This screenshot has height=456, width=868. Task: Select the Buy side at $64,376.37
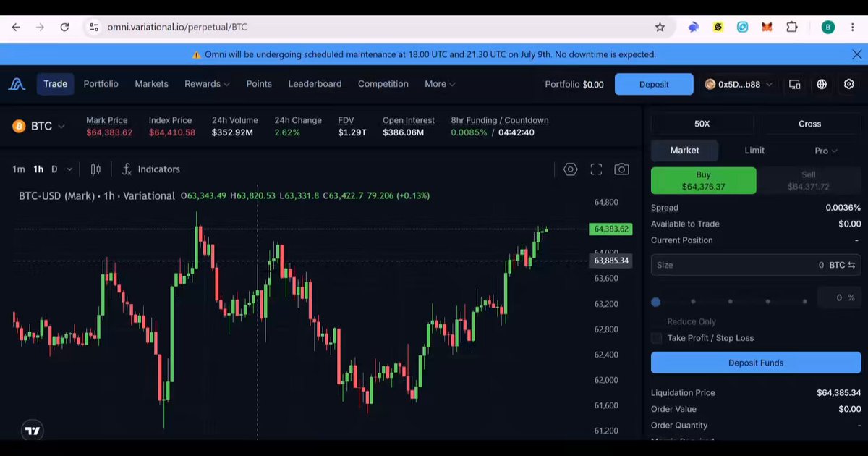click(x=703, y=181)
